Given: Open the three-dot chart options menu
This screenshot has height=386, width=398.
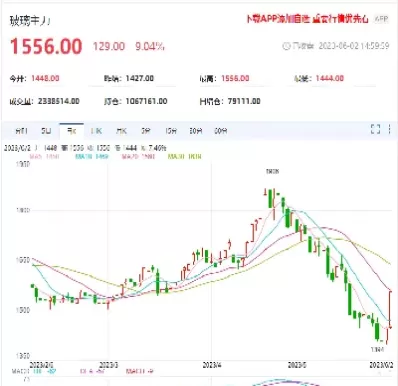Looking at the screenshot, I should 389,129.
